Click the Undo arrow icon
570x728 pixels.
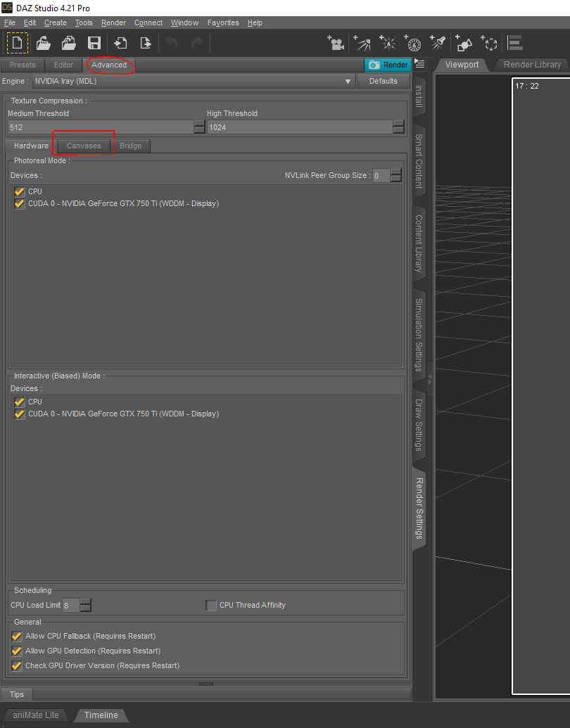coord(172,43)
